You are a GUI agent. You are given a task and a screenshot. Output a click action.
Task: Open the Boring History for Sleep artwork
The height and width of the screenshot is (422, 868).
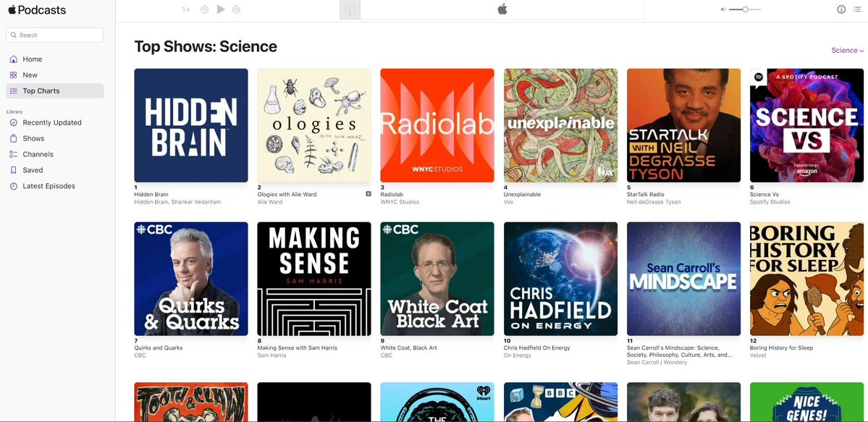click(806, 279)
